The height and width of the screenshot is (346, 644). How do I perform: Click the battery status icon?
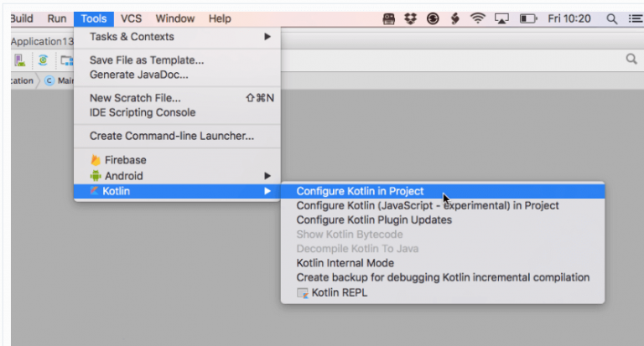(x=527, y=18)
